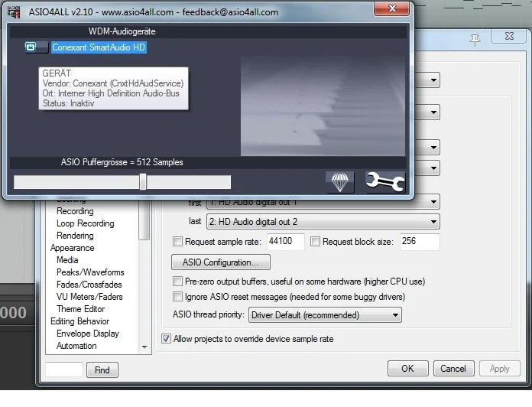This screenshot has width=532, height=407.
Task: Open ASIO4ALL advanced options via wrench icon
Action: [385, 182]
